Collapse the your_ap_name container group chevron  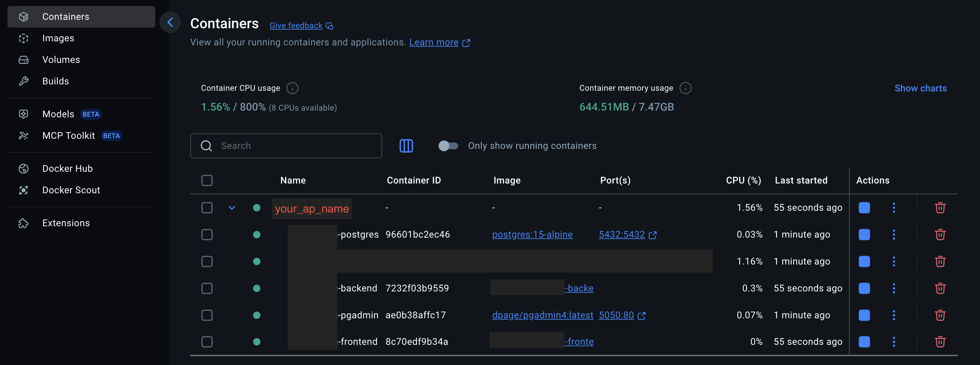[x=232, y=208]
